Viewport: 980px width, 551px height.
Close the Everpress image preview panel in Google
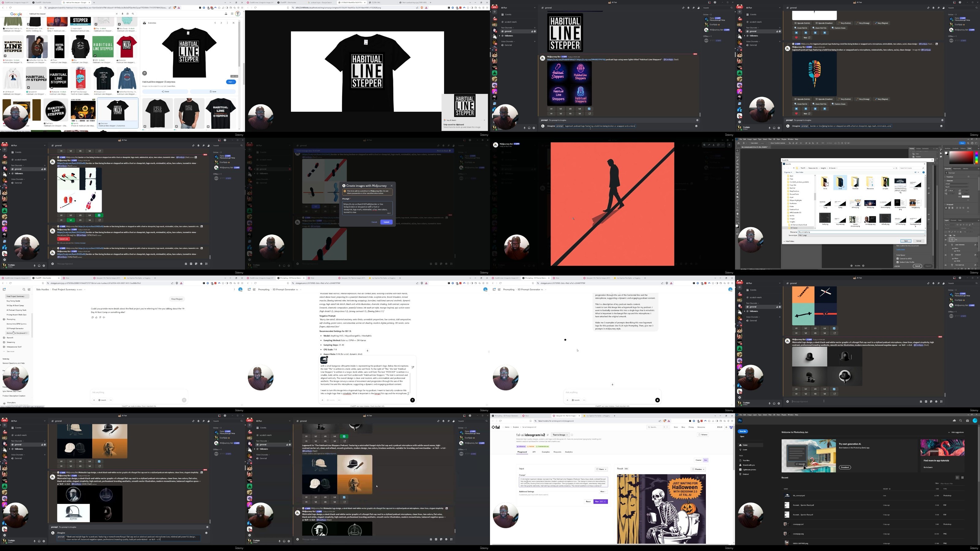coord(234,23)
